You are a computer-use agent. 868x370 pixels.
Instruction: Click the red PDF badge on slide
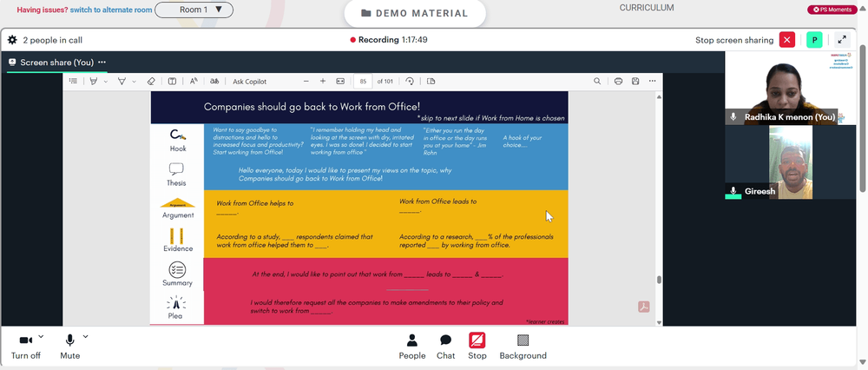tap(643, 307)
